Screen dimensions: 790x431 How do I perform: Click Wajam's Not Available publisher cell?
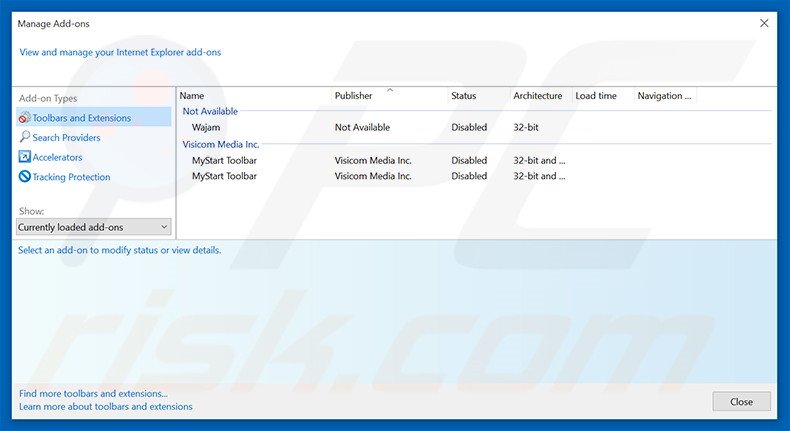click(362, 128)
